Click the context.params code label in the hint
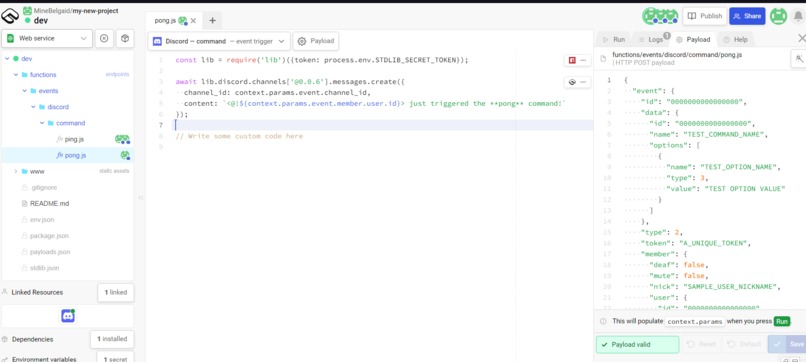Image resolution: width=806 pixels, height=362 pixels. 695,321
